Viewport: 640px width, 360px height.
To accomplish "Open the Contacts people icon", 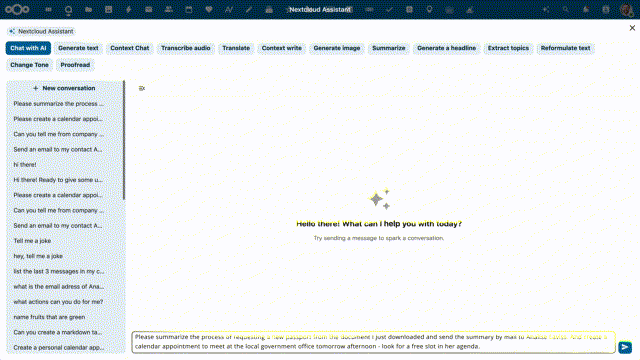I will click(x=169, y=9).
